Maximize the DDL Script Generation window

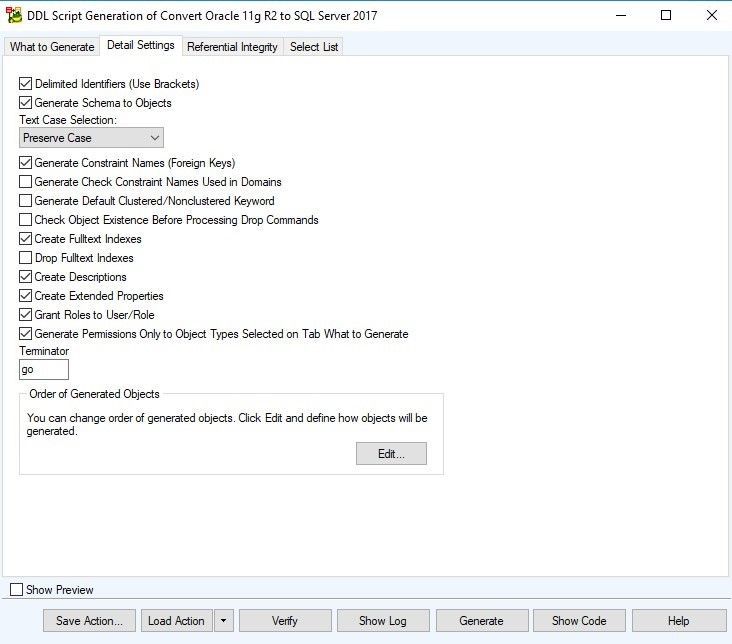(x=666, y=15)
